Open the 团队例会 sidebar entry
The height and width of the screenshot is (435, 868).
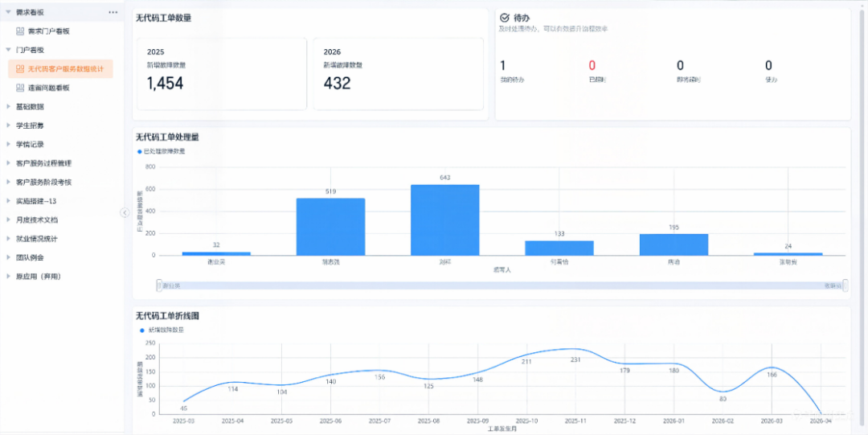(x=30, y=257)
